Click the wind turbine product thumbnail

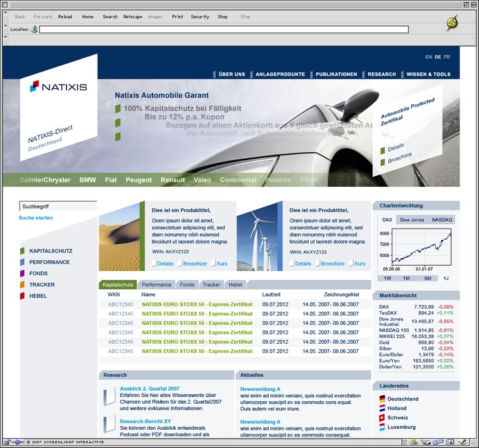(x=257, y=236)
